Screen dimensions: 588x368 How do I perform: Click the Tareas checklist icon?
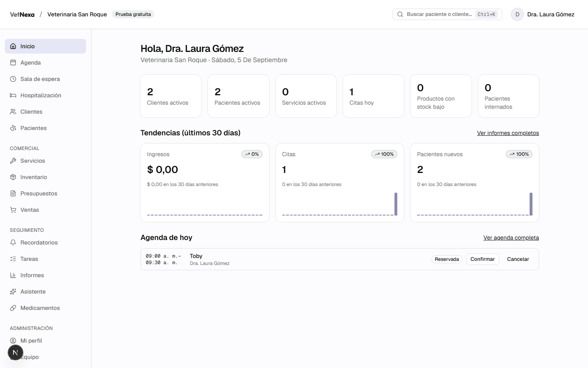point(13,259)
